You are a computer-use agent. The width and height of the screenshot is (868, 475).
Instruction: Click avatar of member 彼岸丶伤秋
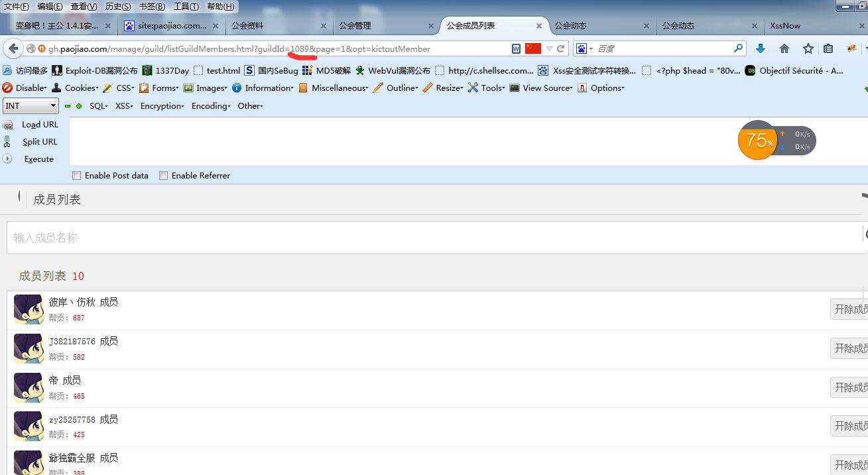click(29, 310)
